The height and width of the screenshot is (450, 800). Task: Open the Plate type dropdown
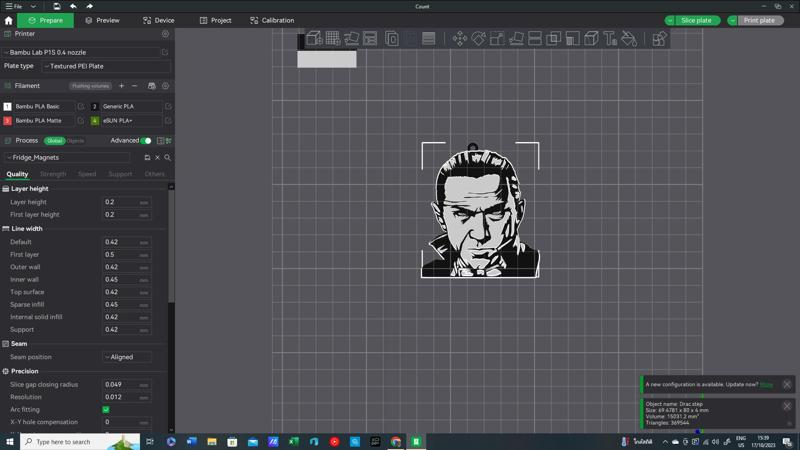click(105, 66)
